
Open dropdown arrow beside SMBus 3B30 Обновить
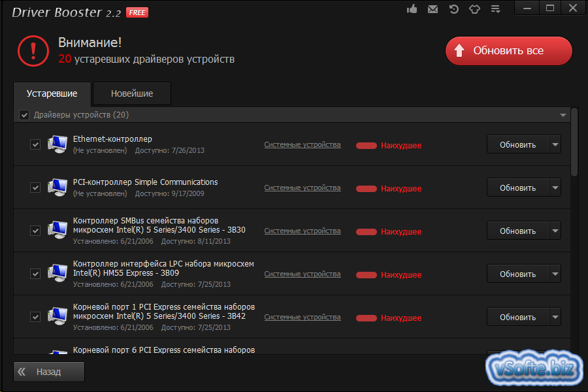[555, 231]
